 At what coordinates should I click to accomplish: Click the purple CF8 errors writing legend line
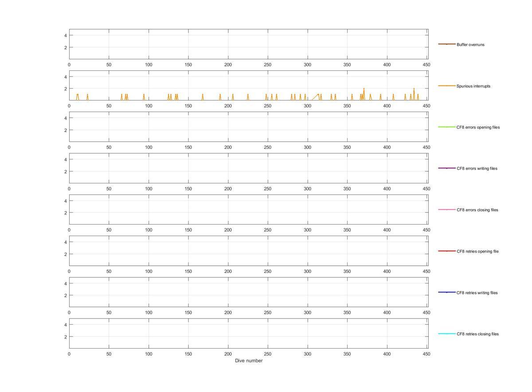point(447,168)
